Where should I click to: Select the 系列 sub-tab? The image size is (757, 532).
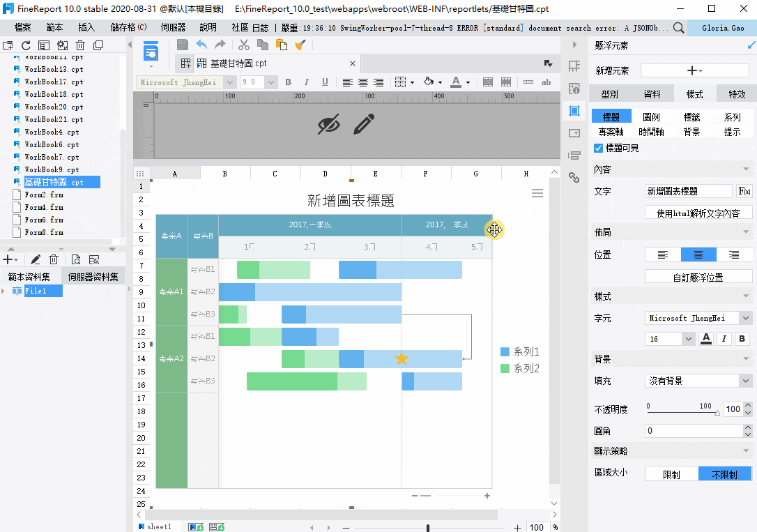[733, 117]
